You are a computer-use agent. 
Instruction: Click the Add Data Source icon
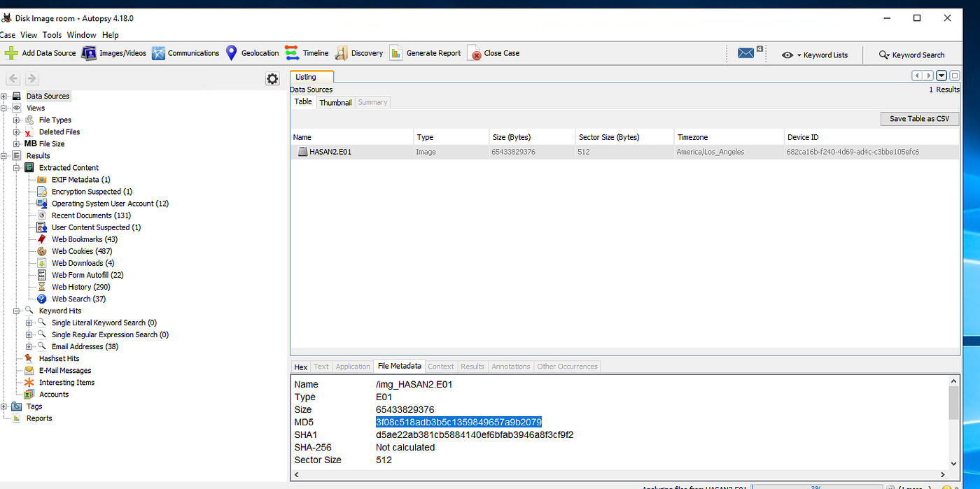(11, 53)
